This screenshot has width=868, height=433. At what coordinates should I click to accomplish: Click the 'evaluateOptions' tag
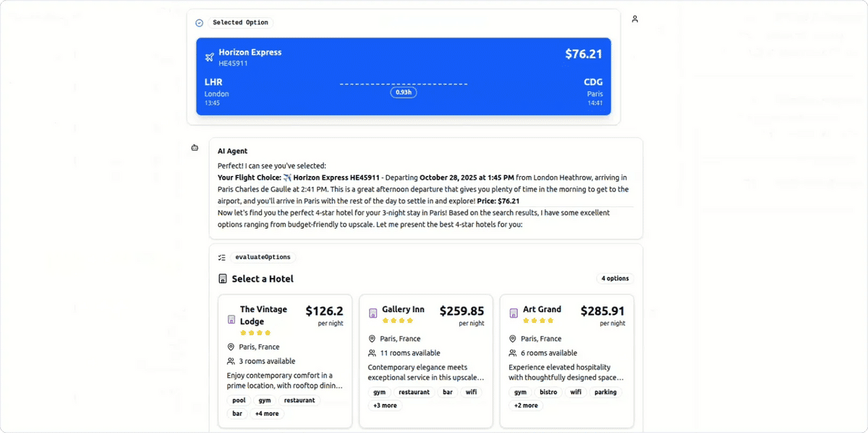(265, 257)
